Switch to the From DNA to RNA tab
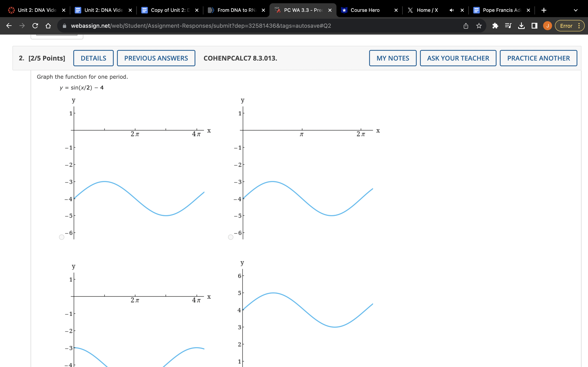Viewport: 588px width, 367px height. [x=236, y=10]
